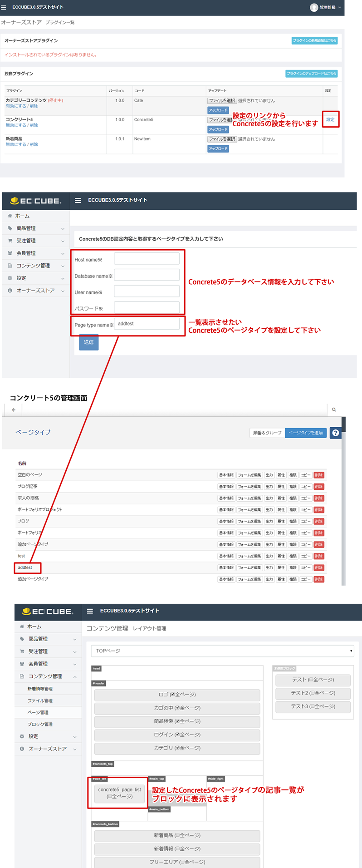Click EC-CUBE logo in Concrete5 DB settings screen
The image size is (362, 868).
coord(36,201)
